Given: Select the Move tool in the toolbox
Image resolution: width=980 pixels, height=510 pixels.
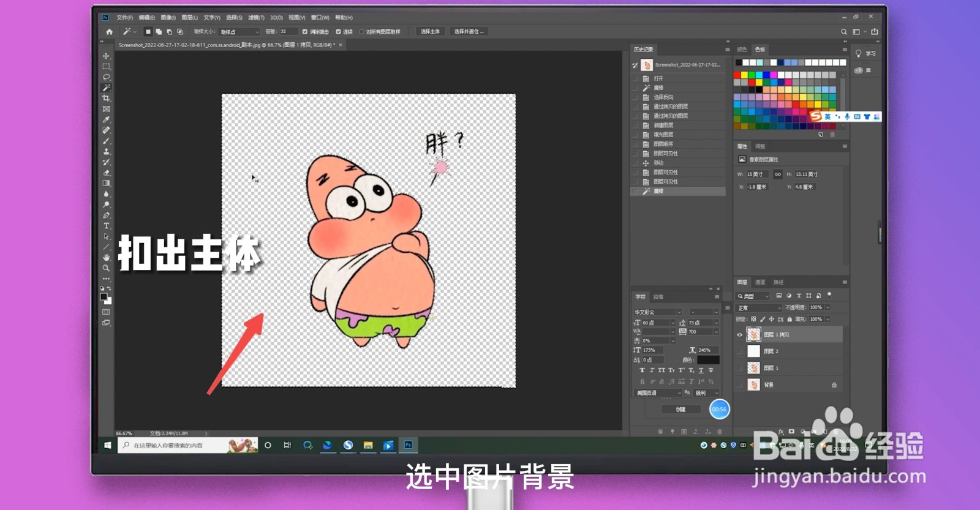Looking at the screenshot, I should coord(106,56).
